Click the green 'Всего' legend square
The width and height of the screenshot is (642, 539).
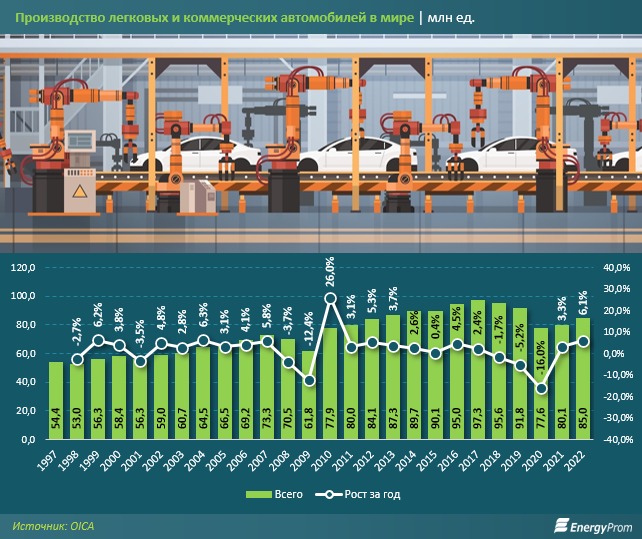(x=250, y=495)
